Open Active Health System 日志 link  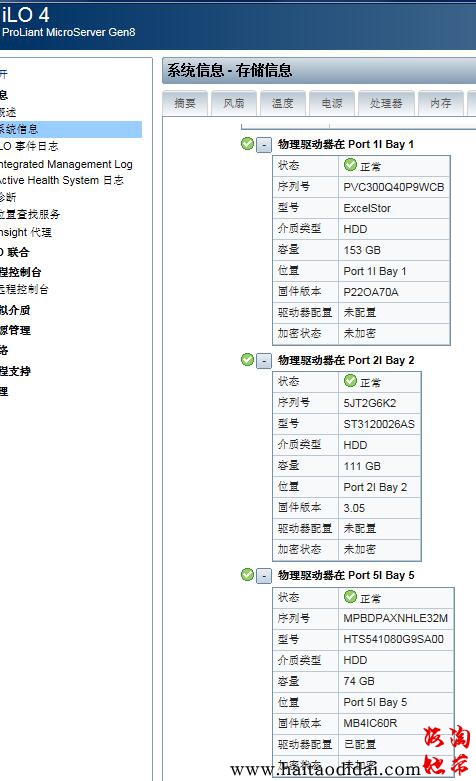(x=62, y=180)
